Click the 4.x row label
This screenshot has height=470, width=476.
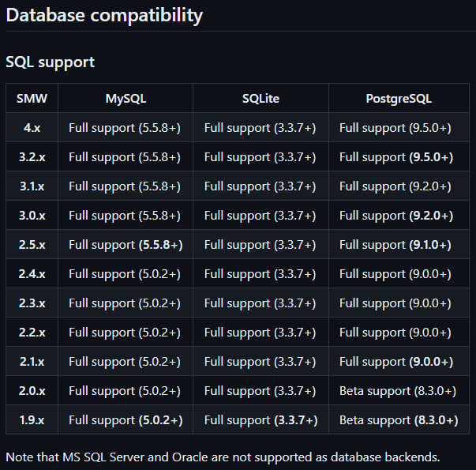click(x=32, y=128)
